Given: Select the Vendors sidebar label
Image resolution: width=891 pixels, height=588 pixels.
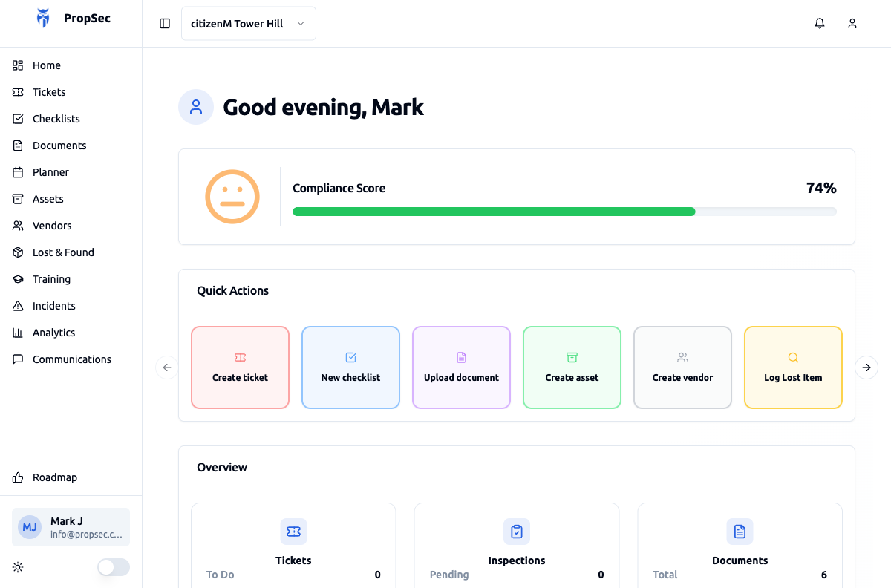Looking at the screenshot, I should 52,226.
